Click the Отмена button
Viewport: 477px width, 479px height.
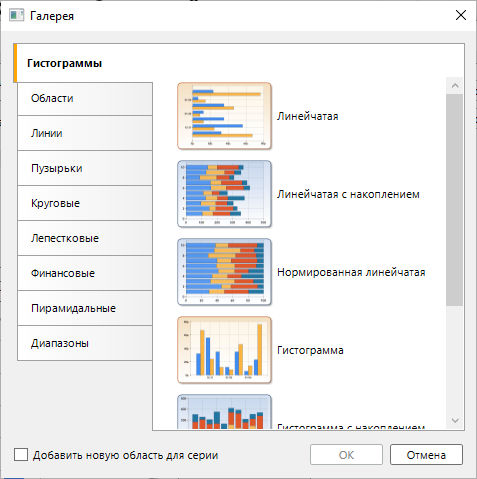(x=426, y=455)
